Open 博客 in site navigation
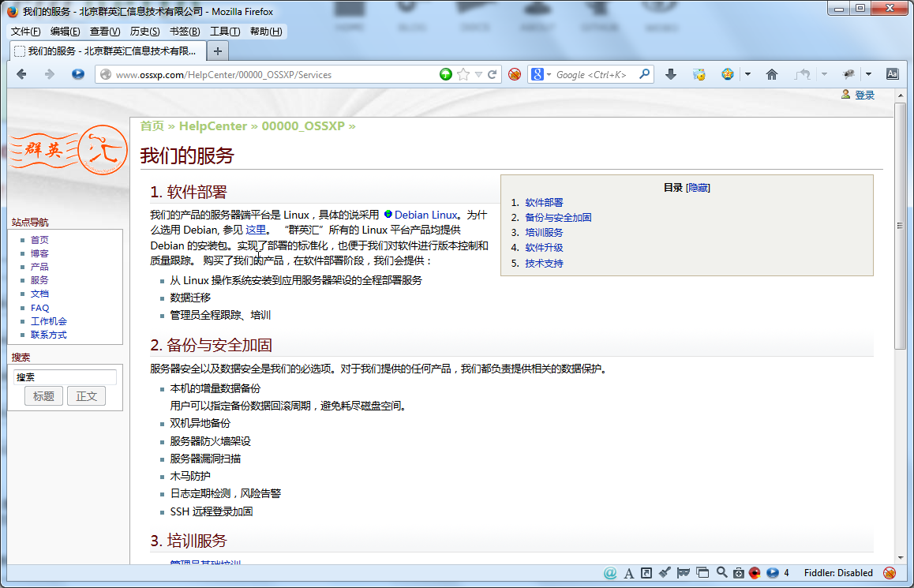 tap(39, 253)
